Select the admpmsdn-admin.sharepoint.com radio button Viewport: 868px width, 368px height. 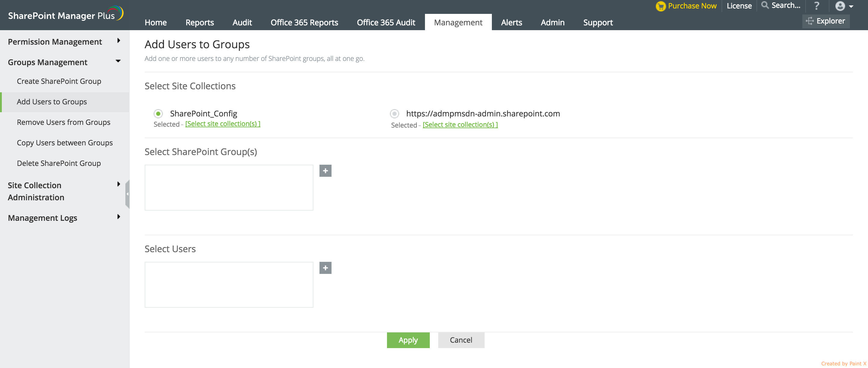click(394, 114)
